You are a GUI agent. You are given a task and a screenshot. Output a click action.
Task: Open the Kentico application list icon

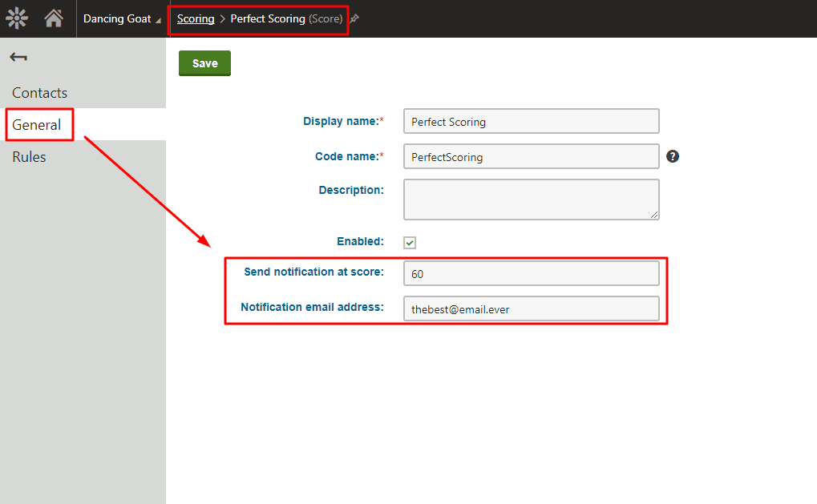click(17, 18)
